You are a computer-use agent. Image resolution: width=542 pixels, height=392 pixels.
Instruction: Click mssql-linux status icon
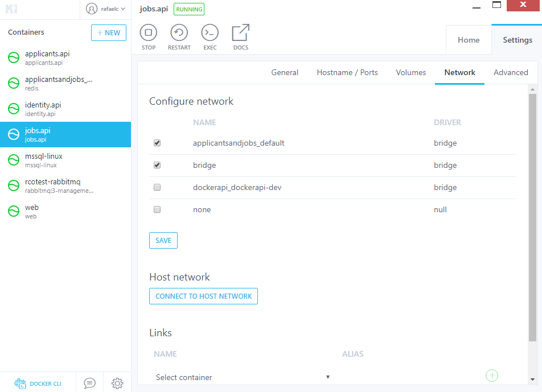(14, 160)
